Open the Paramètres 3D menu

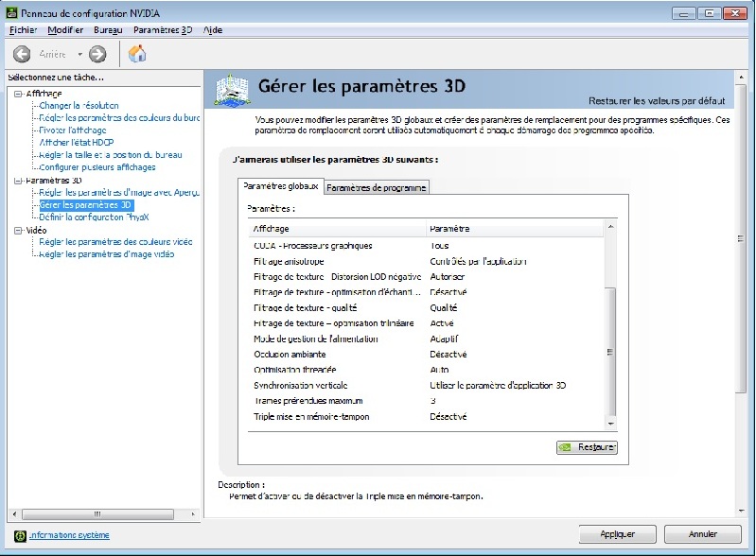point(163,30)
